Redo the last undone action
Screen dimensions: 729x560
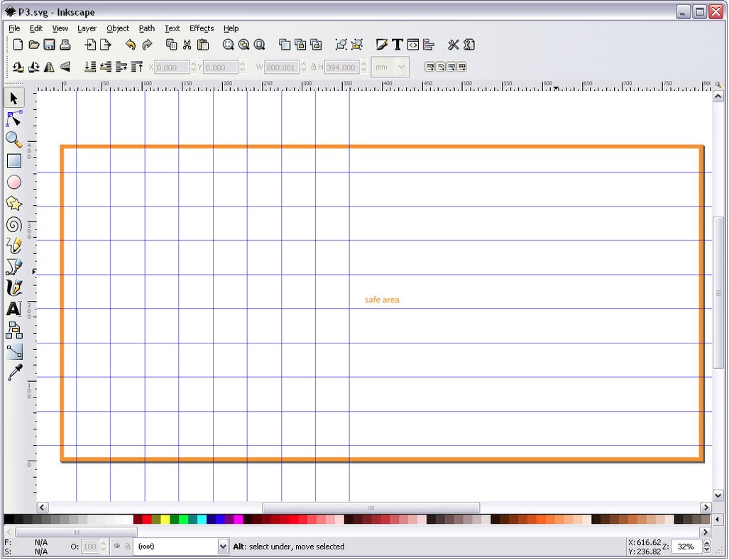point(147,45)
